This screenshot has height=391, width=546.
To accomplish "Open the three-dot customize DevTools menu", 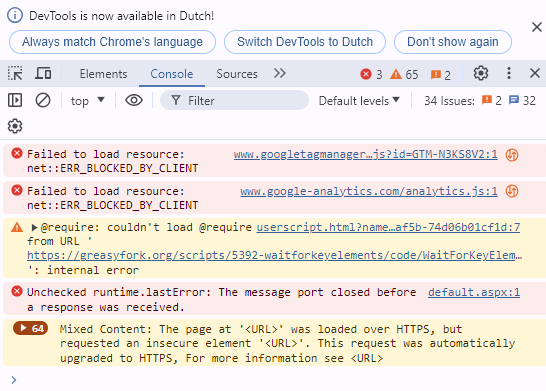I will point(509,73).
